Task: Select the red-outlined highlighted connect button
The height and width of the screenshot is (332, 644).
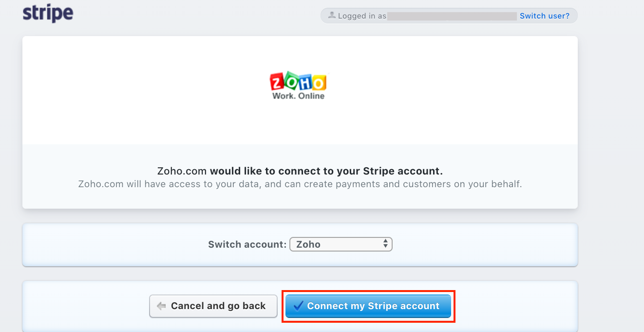Action: point(368,306)
